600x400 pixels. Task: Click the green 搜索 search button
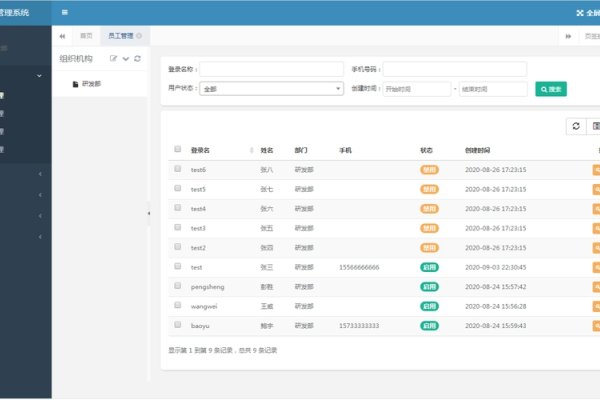[x=551, y=89]
